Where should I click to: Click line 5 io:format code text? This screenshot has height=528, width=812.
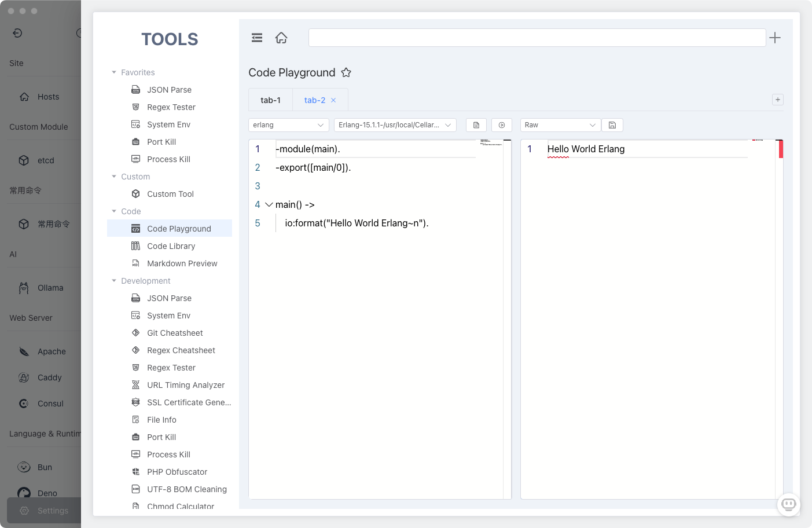357,223
